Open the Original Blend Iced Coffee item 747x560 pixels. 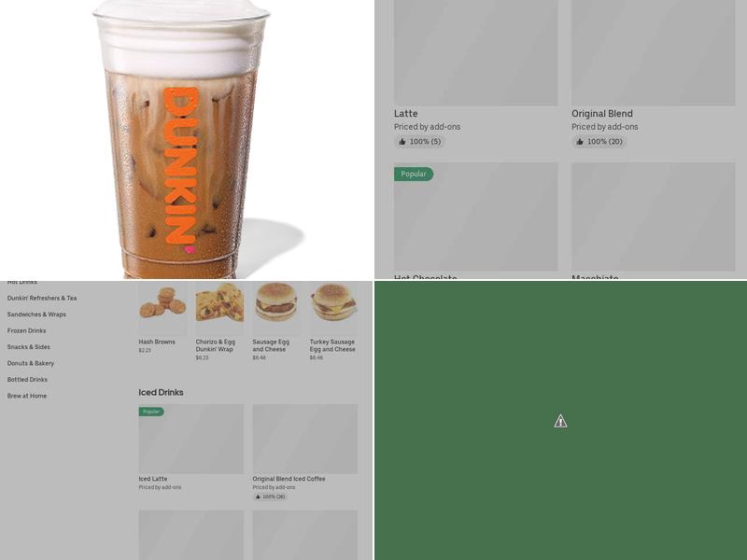click(x=305, y=453)
